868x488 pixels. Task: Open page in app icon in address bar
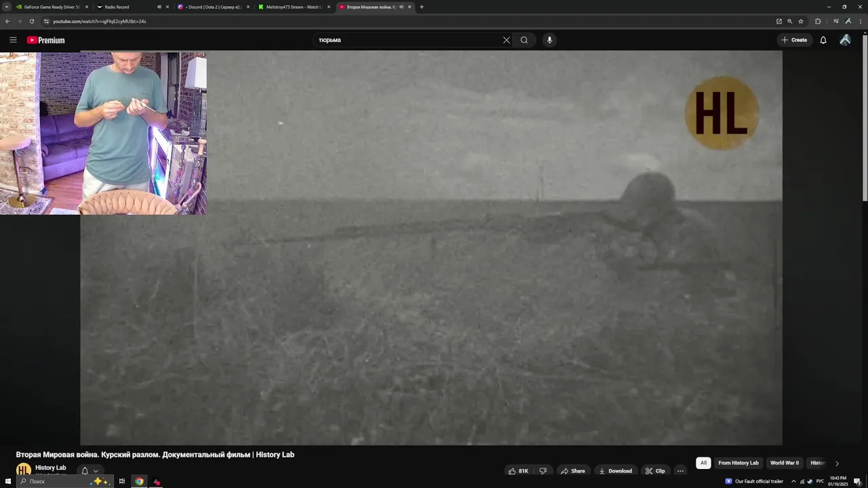click(779, 21)
